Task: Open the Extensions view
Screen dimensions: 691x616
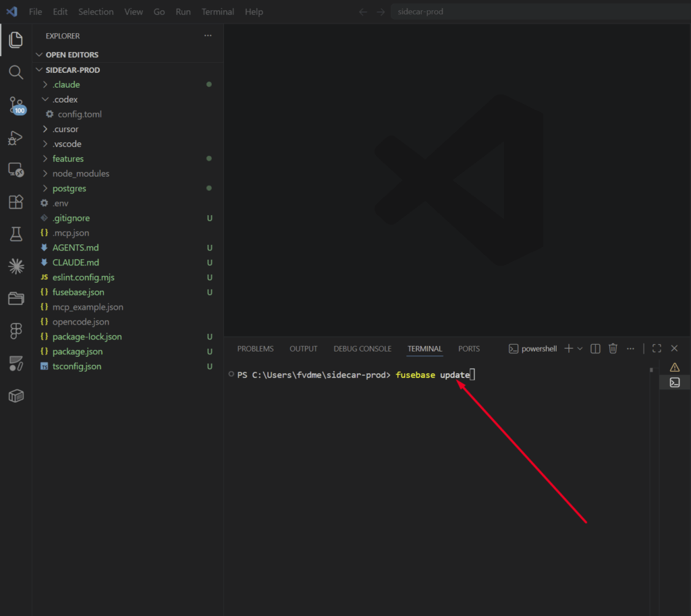Action: click(16, 202)
